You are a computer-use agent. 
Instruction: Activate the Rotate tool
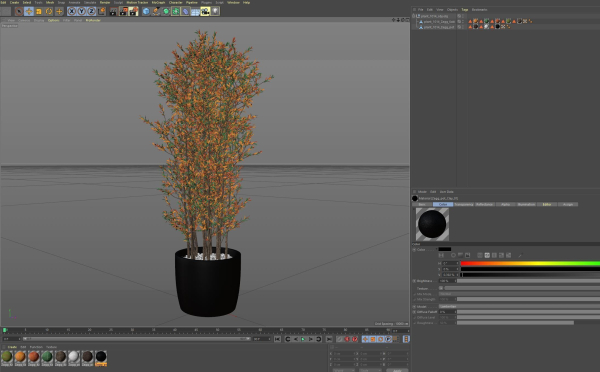coord(49,11)
